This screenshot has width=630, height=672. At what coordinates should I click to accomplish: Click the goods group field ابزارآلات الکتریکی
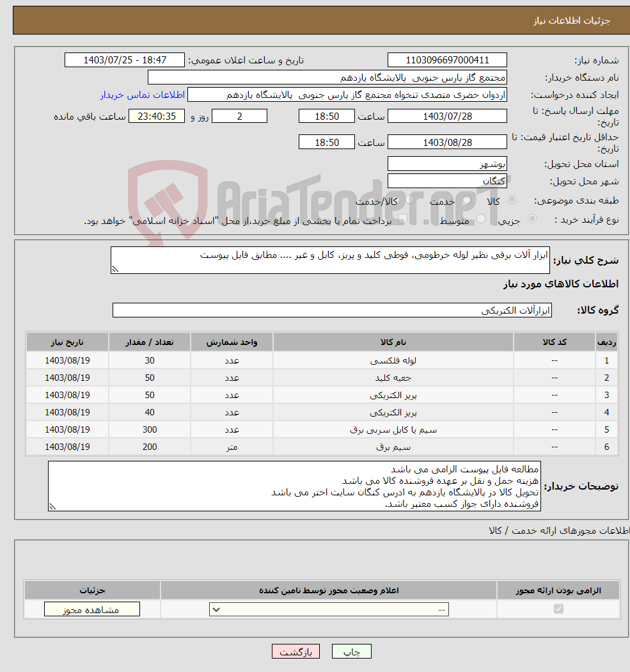tap(332, 310)
